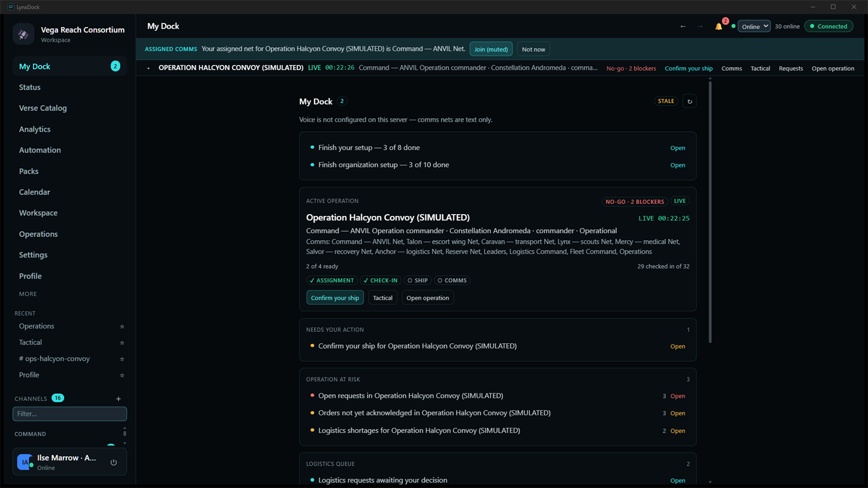
Task: Click the No-go · 2 blockers banner text
Action: [x=631, y=68]
